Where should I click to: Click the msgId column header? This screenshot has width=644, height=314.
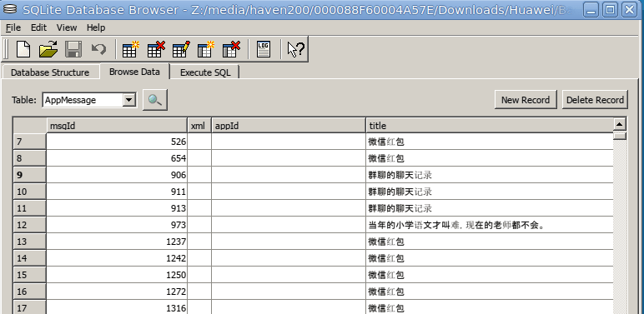(x=117, y=126)
